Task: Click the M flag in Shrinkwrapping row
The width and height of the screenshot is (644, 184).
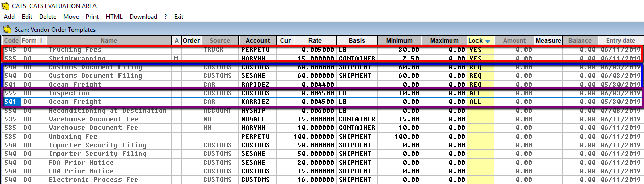Action: pos(176,59)
